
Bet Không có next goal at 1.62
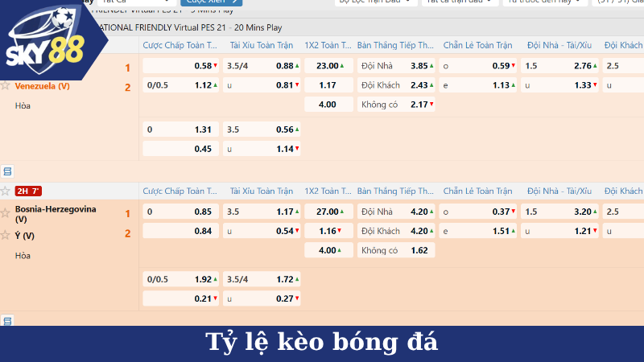(x=396, y=250)
